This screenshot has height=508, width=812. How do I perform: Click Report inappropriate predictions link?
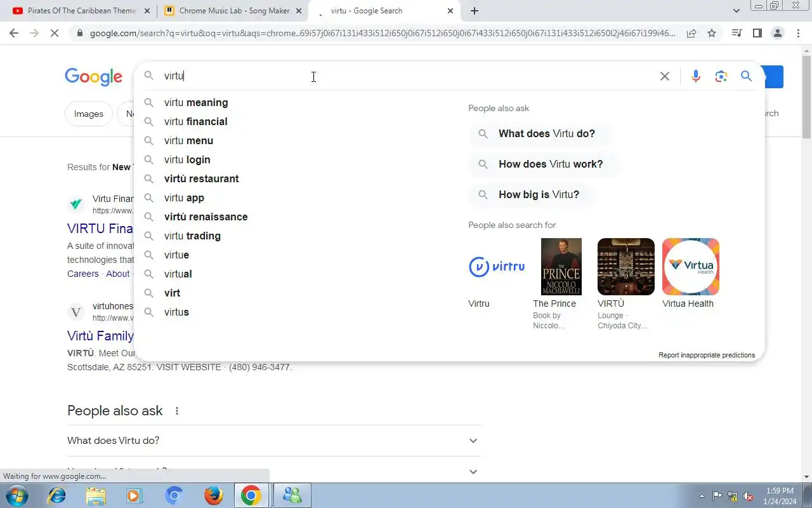[707, 355]
